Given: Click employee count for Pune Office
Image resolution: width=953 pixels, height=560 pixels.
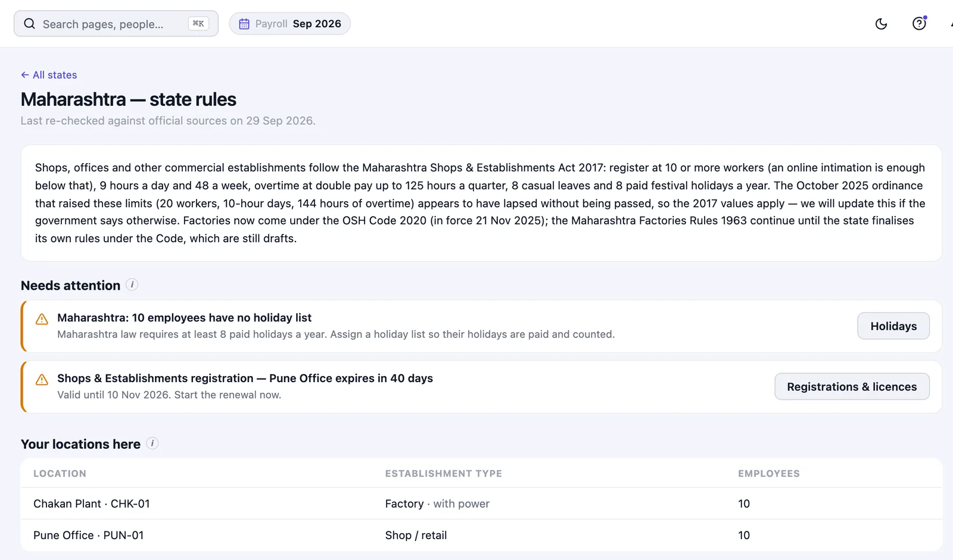Looking at the screenshot, I should [744, 535].
